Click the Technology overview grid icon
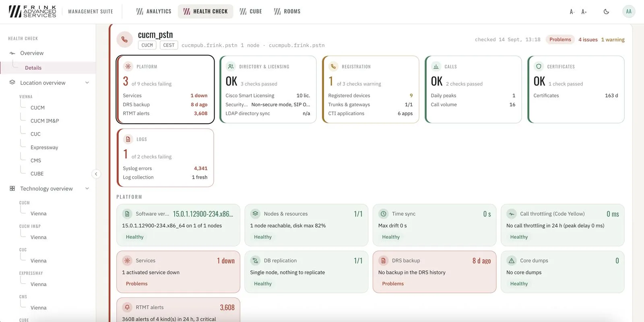The image size is (644, 322). 12,188
